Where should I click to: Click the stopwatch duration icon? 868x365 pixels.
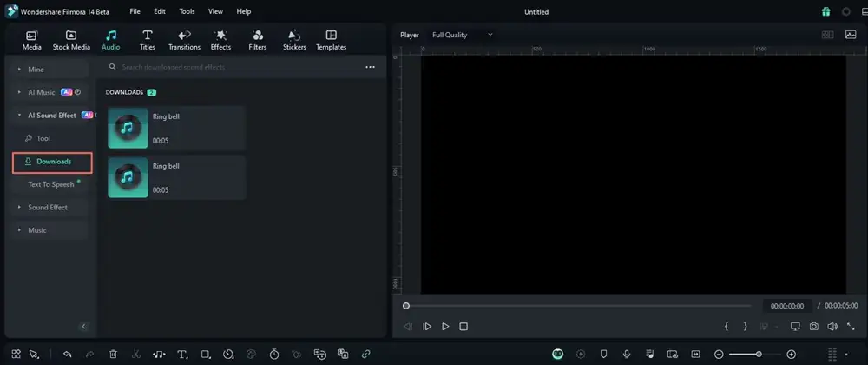(x=274, y=354)
